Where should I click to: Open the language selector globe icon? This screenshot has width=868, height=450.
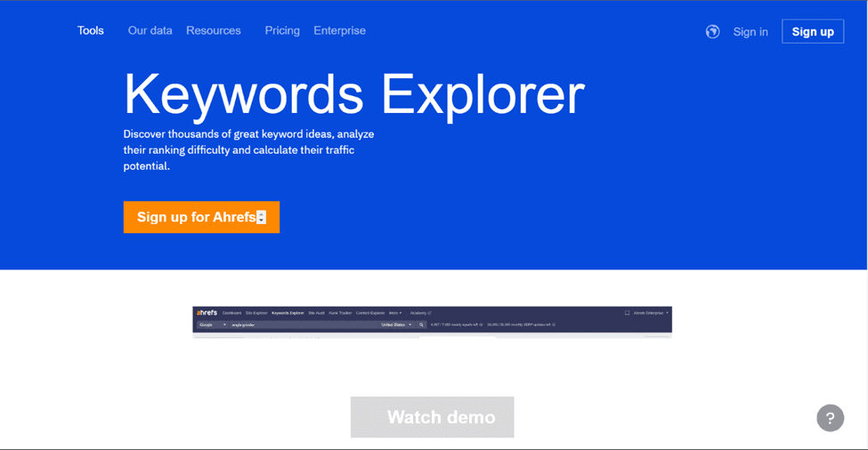coord(712,31)
